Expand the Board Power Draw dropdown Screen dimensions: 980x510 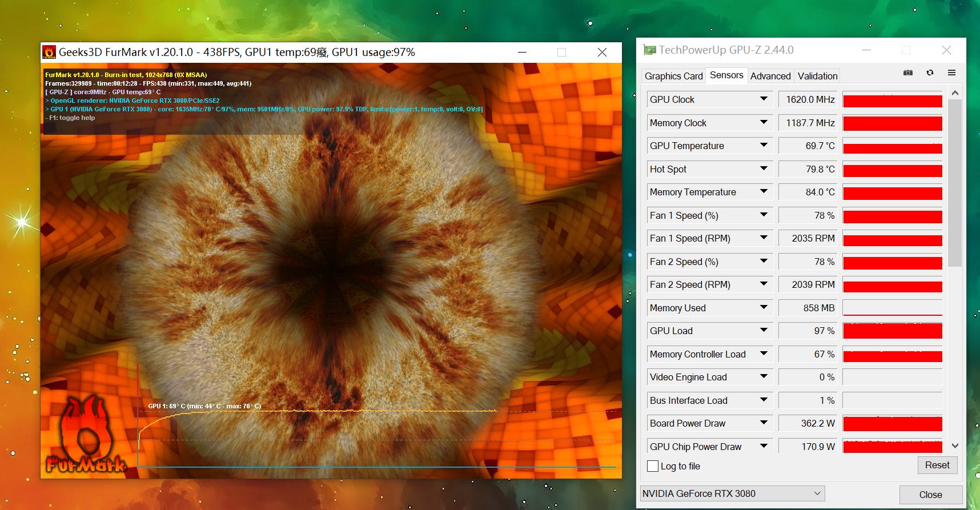764,423
